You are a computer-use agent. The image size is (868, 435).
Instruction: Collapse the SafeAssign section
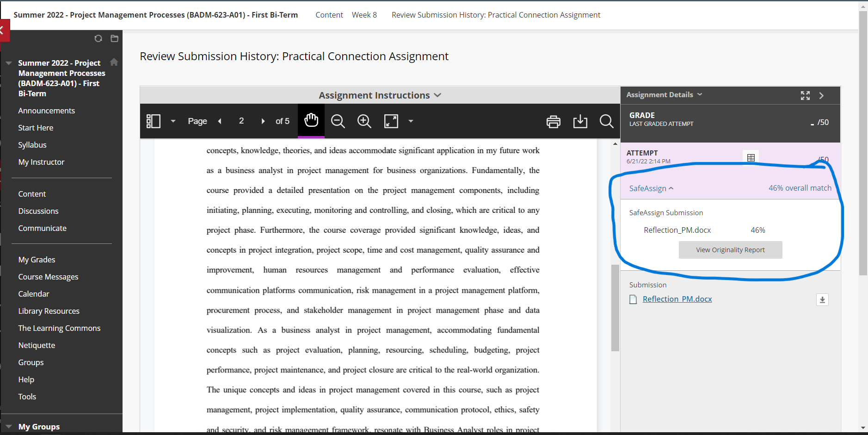click(x=651, y=188)
